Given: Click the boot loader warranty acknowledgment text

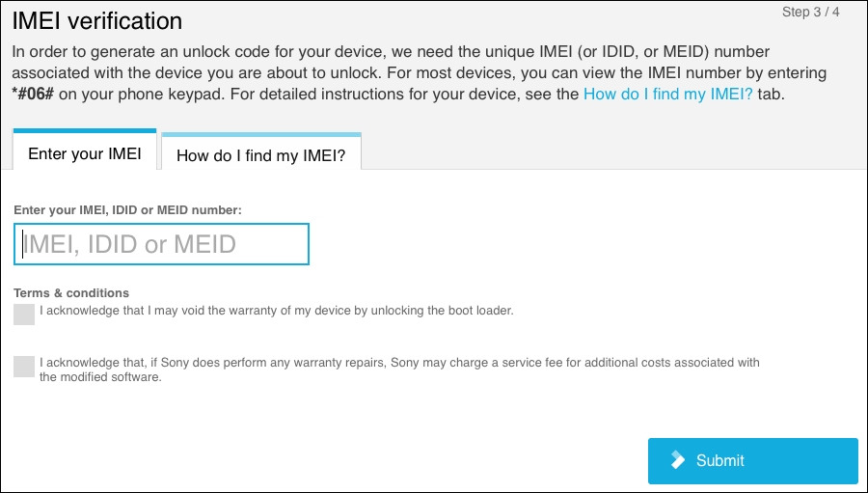Looking at the screenshot, I should (276, 311).
